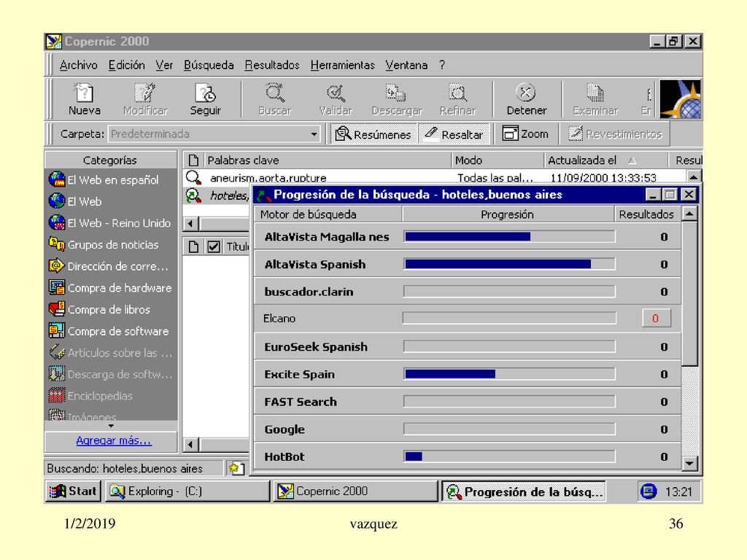Screen dimensions: 747x560
Task: Select the Artículos sobre las category
Action: (x=111, y=352)
